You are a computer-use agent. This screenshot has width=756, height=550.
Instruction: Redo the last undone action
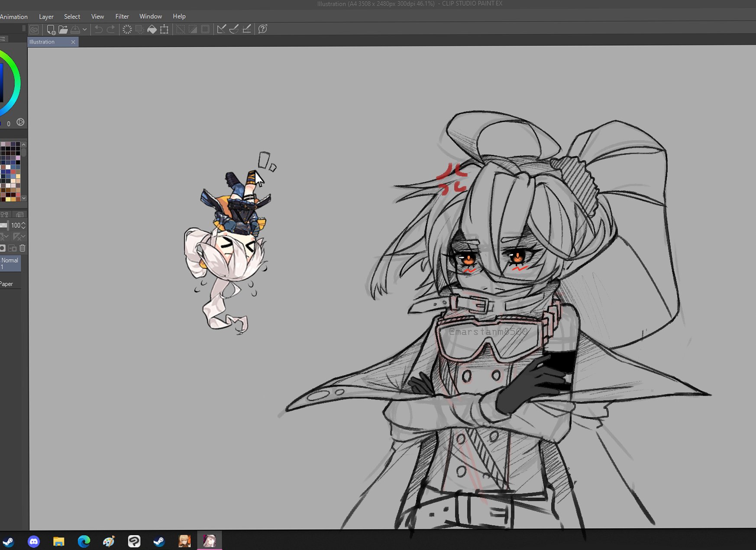111,29
